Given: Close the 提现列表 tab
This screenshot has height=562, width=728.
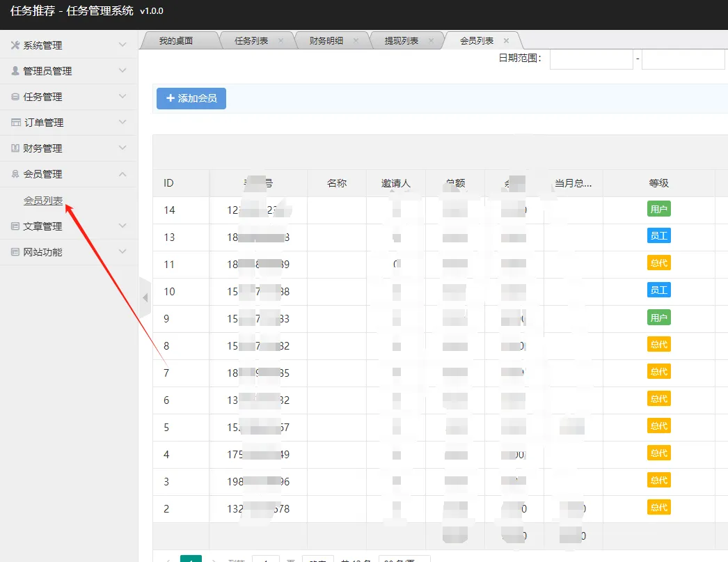Looking at the screenshot, I should tap(432, 41).
